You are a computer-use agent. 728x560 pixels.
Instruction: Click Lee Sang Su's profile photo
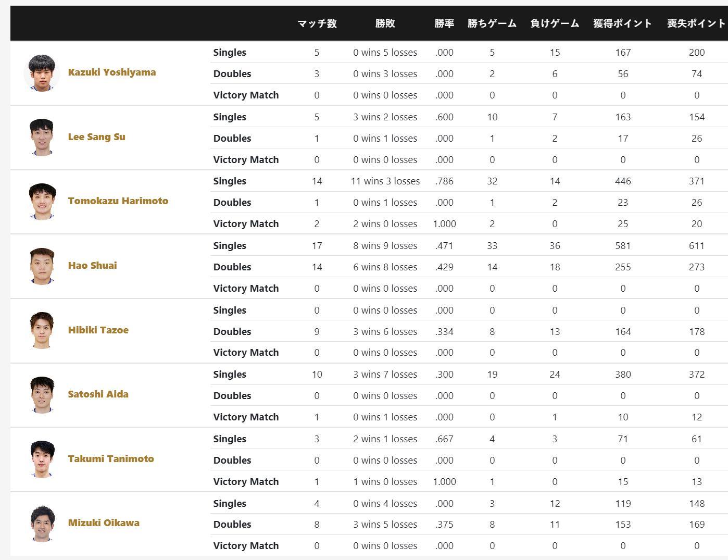pyautogui.click(x=42, y=138)
